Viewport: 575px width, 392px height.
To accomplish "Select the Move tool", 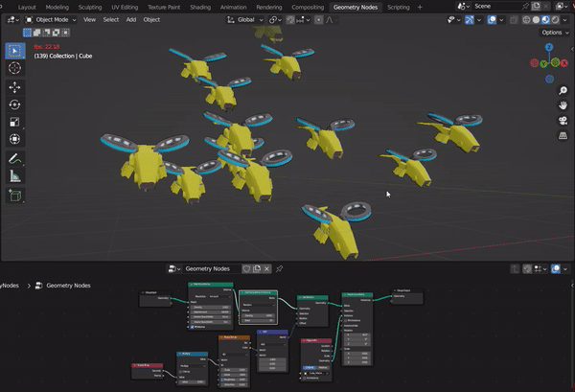I will coord(15,87).
